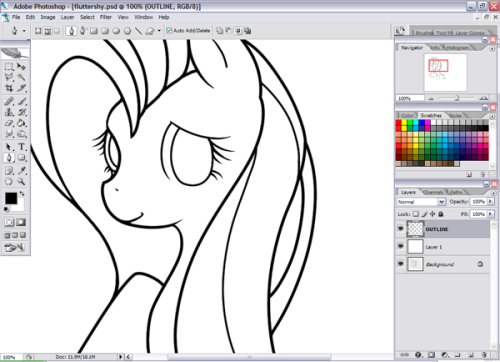The width and height of the screenshot is (500, 362).
Task: Select the Brush tool
Action: click(21, 101)
